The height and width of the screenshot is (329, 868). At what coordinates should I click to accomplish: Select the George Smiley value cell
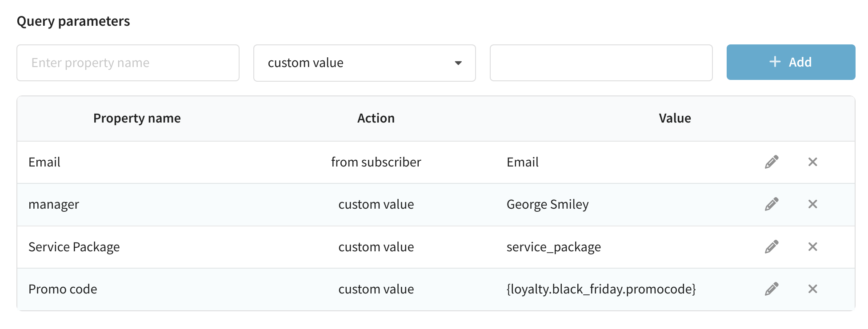click(x=548, y=204)
